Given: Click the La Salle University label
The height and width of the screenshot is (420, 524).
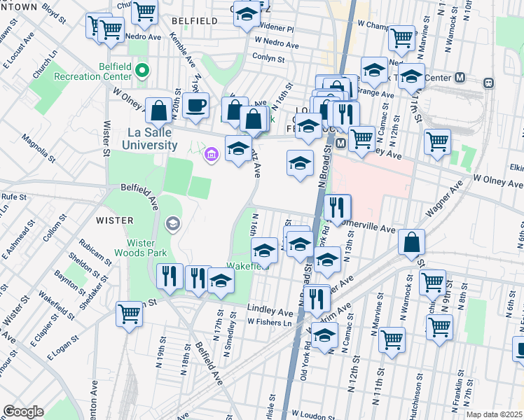Looking at the screenshot, I should [149, 139].
